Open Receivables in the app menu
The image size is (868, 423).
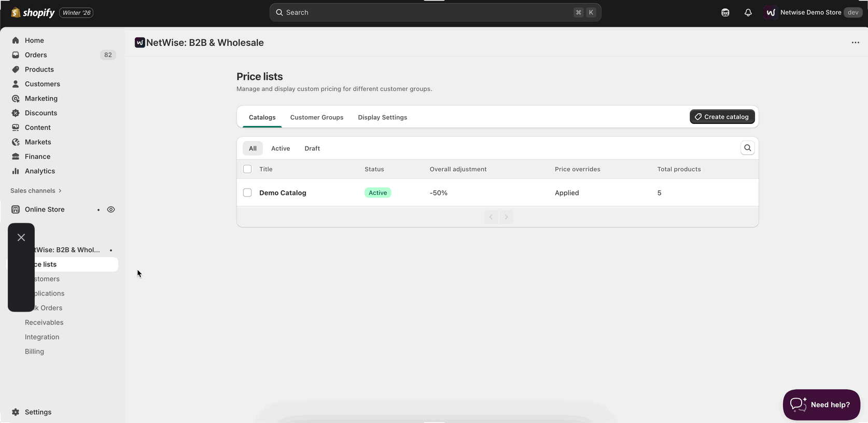point(44,322)
